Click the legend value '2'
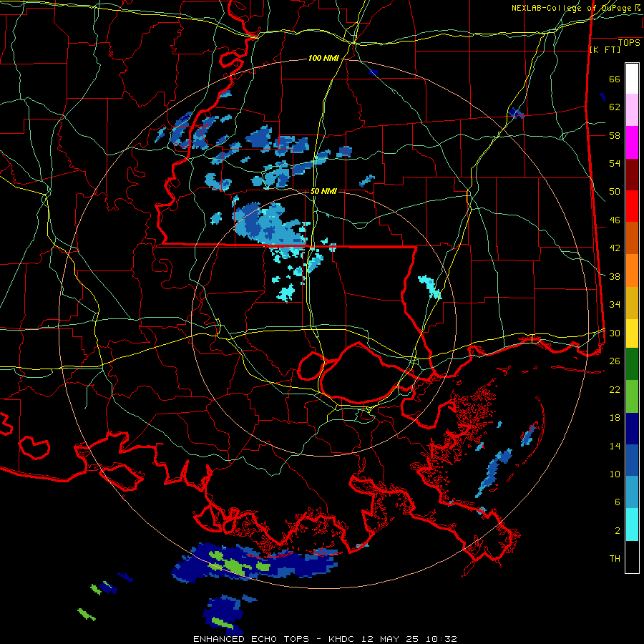Screen dimensions: 644x644 pos(618,531)
